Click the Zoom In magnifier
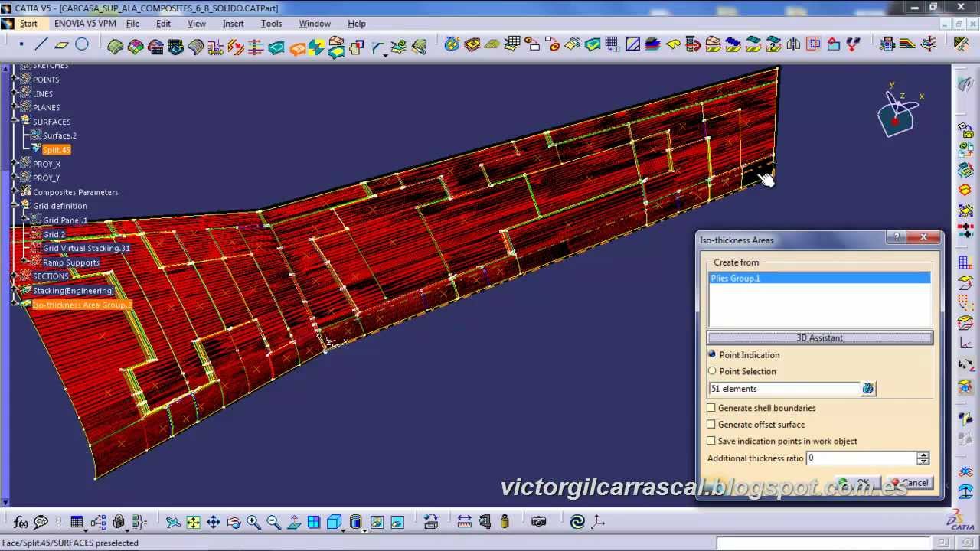 point(253,522)
